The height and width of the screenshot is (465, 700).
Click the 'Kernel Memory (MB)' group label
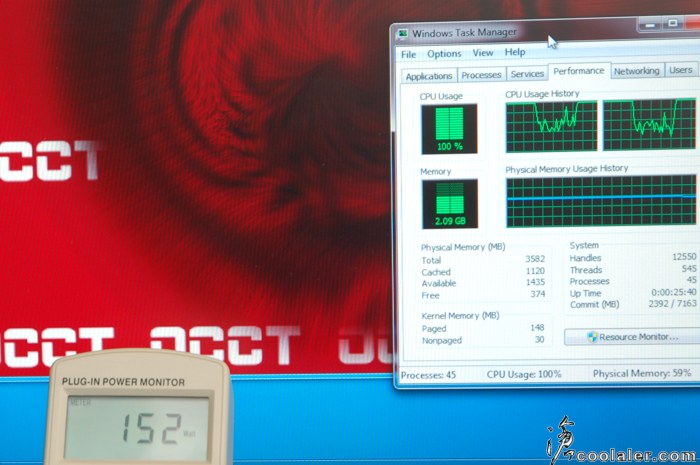tap(460, 316)
